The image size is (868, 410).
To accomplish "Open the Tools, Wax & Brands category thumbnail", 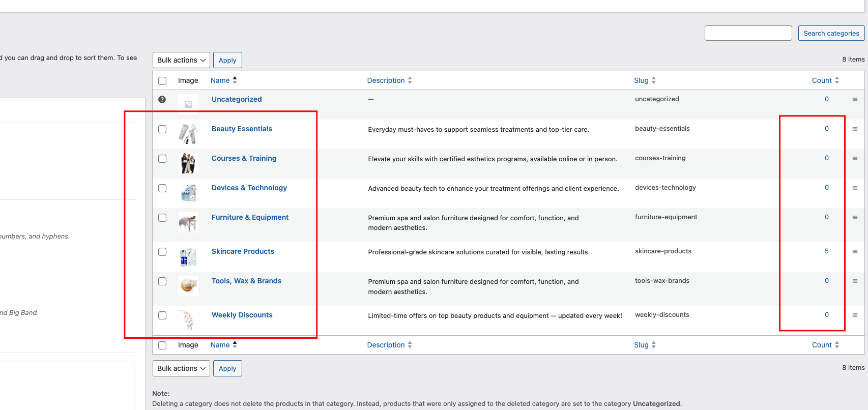I will (188, 286).
